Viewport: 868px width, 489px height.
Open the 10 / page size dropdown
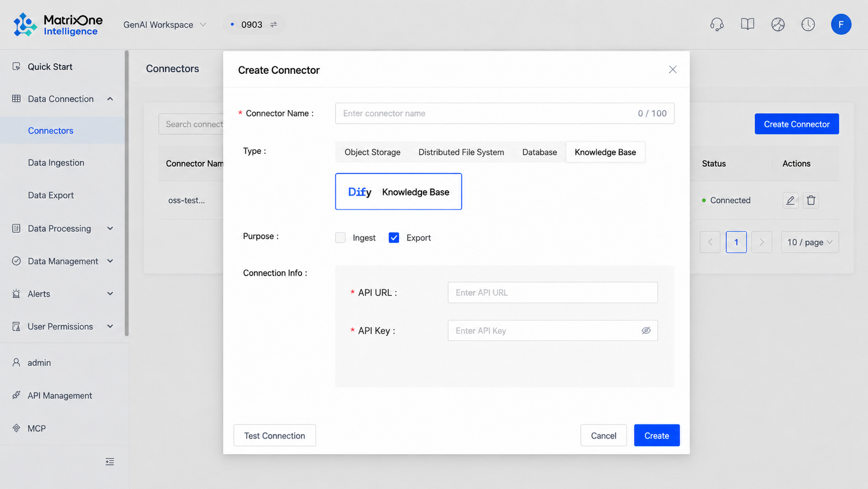(810, 242)
